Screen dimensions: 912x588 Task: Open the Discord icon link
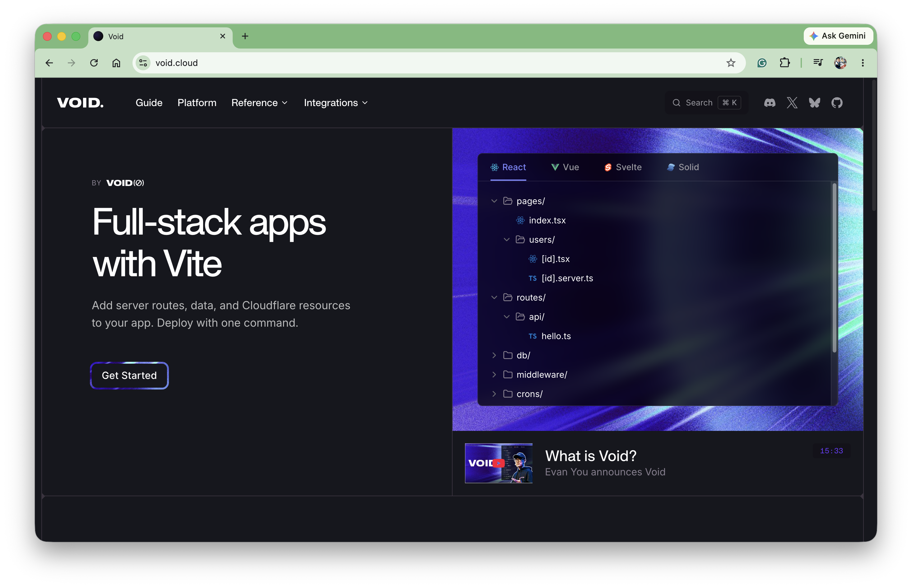(770, 103)
